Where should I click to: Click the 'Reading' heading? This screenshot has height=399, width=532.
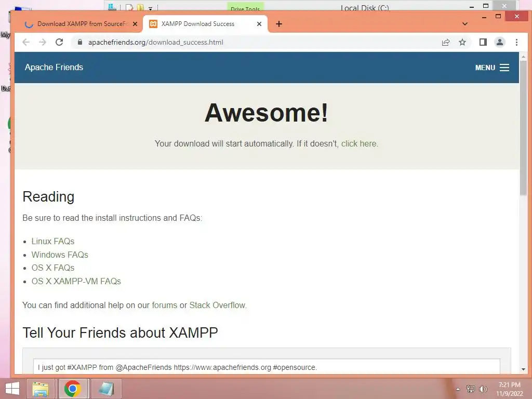[x=48, y=197]
